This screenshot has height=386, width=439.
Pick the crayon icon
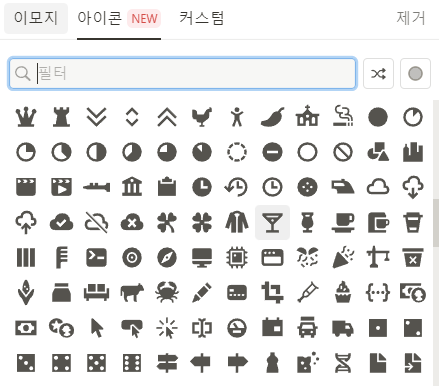[202, 293]
